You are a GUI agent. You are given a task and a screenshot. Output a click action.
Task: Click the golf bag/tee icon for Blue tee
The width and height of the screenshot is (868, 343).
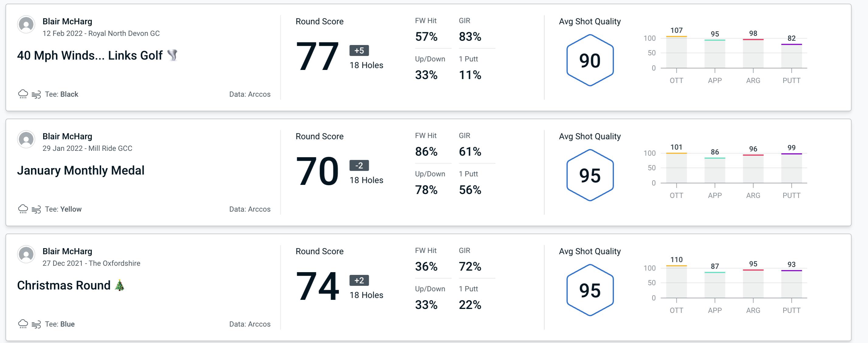point(36,324)
